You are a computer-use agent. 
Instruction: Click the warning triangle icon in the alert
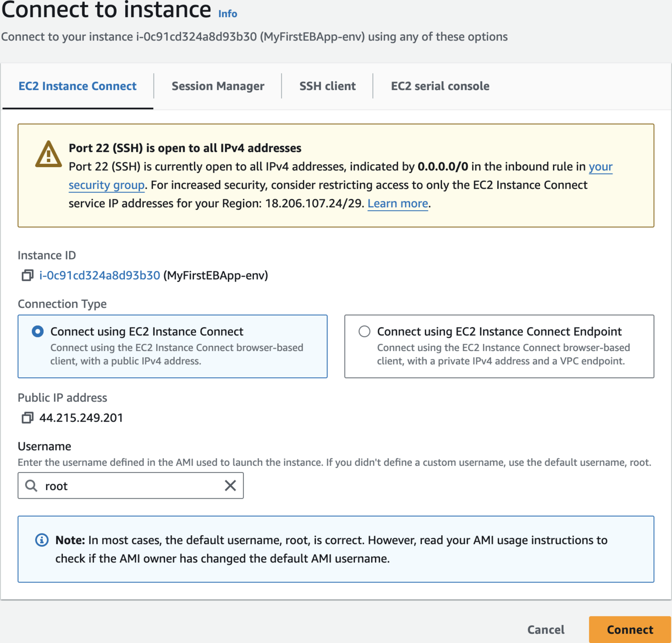pos(48,154)
